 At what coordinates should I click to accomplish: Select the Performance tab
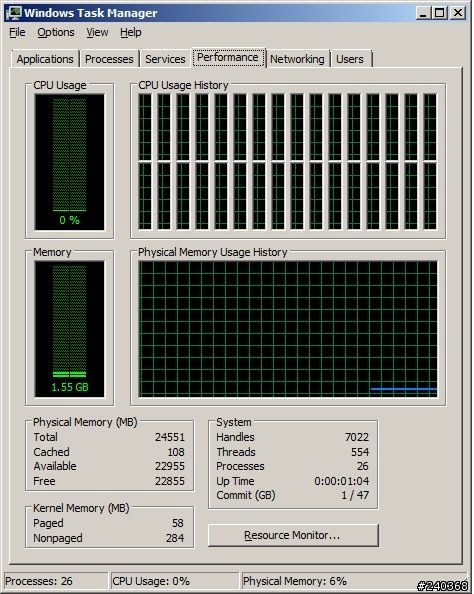click(228, 58)
